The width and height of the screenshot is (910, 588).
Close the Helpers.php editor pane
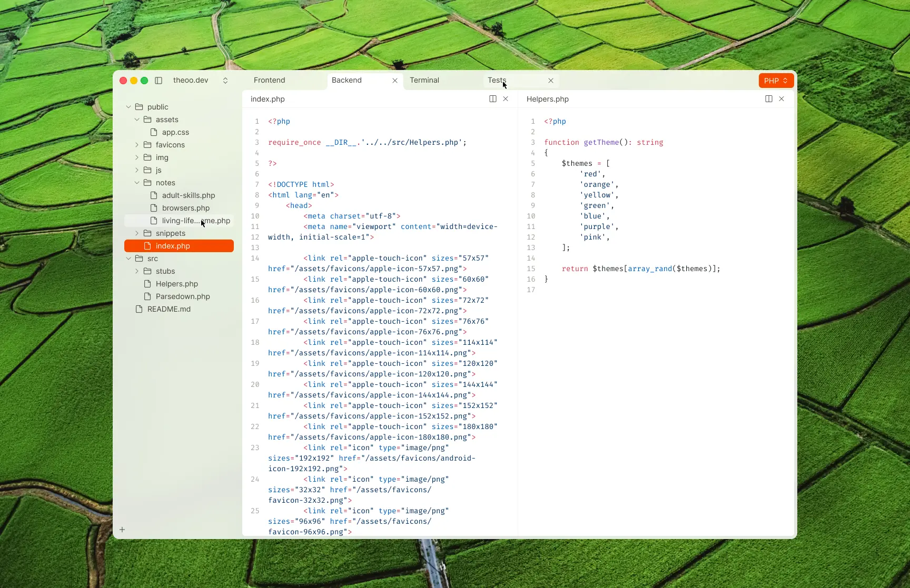click(782, 98)
